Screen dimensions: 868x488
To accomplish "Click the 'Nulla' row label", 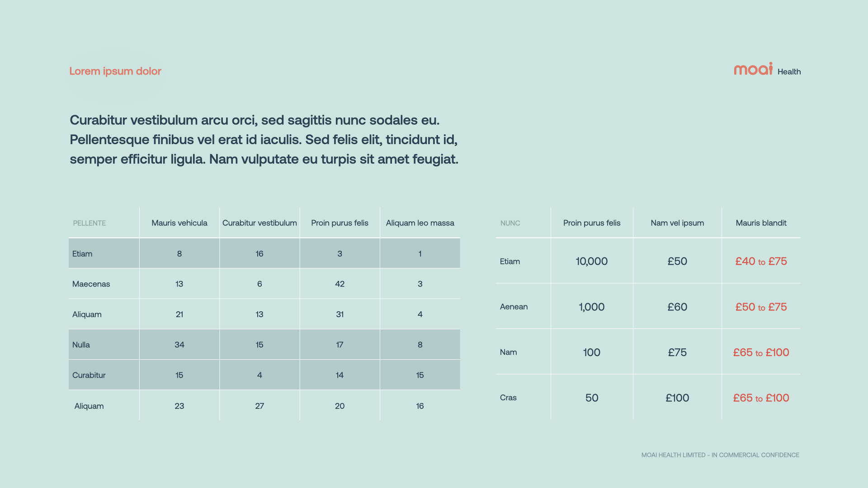I will click(x=81, y=345).
